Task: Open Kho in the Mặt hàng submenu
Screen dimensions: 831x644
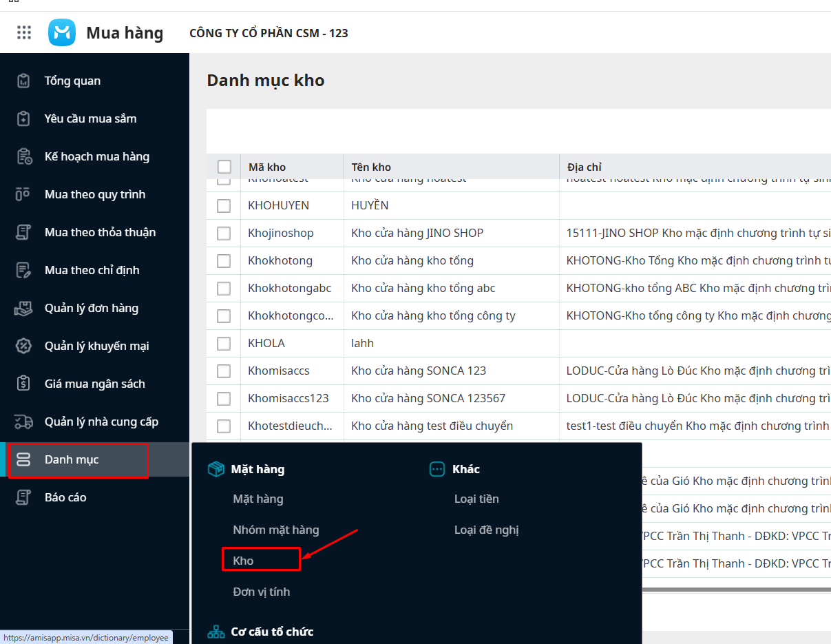Action: tap(244, 561)
